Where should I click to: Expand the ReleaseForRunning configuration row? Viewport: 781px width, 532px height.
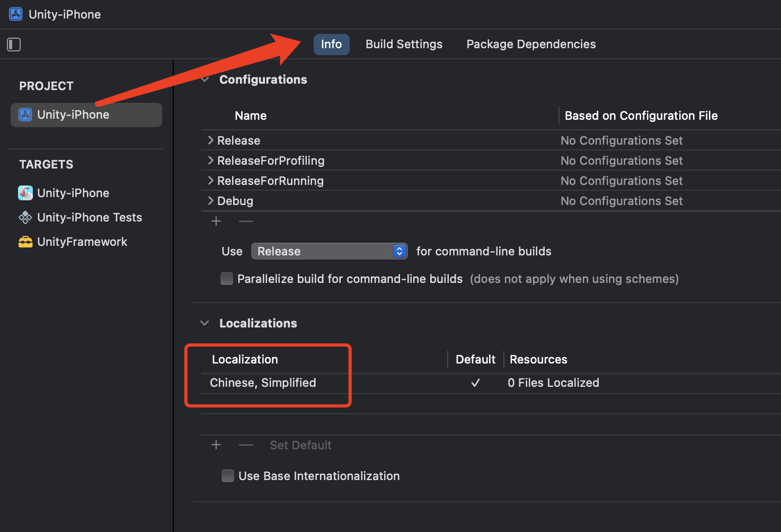pyautogui.click(x=211, y=181)
